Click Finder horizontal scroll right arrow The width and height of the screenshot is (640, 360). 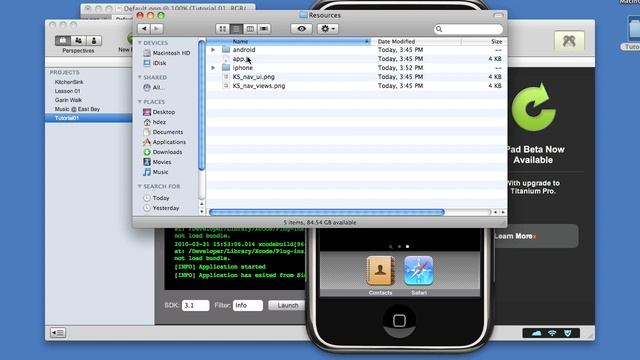pyautogui.click(x=503, y=212)
